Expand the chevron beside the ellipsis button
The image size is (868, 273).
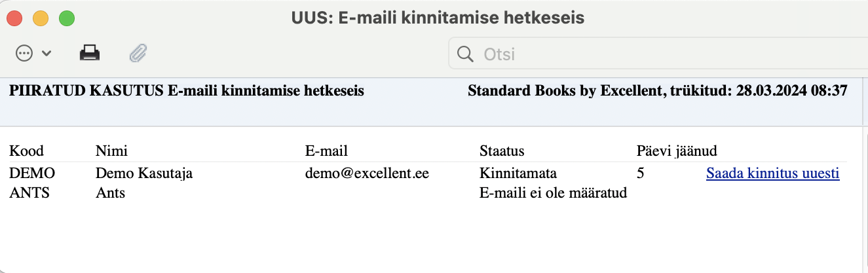(47, 54)
